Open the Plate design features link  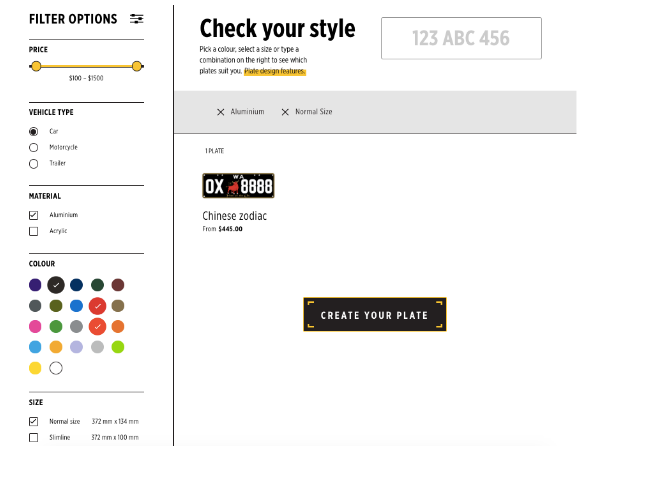click(275, 72)
